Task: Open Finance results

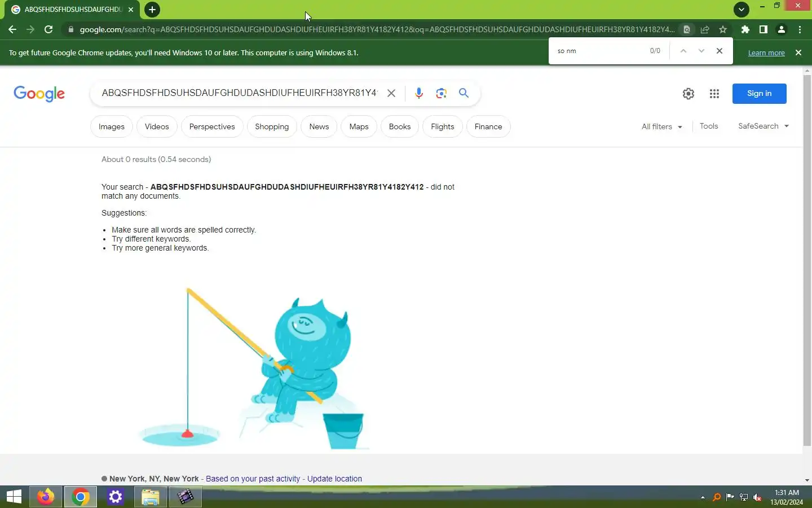Action: pos(488,126)
